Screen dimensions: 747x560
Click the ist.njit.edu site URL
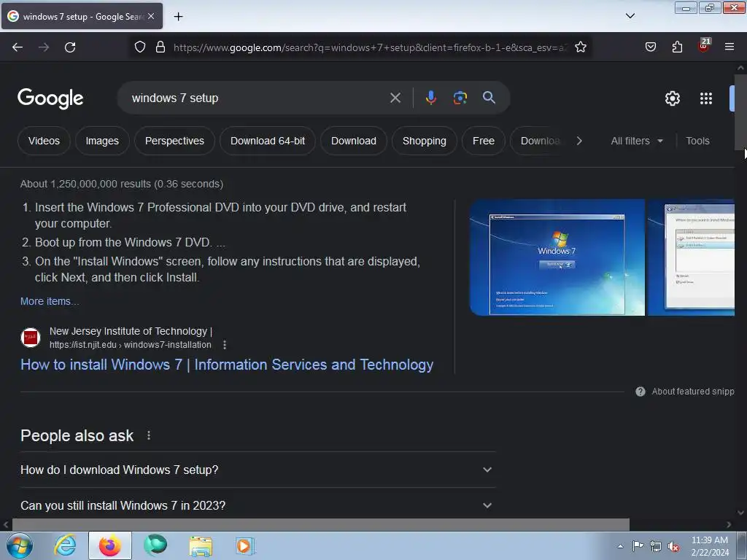tap(130, 345)
